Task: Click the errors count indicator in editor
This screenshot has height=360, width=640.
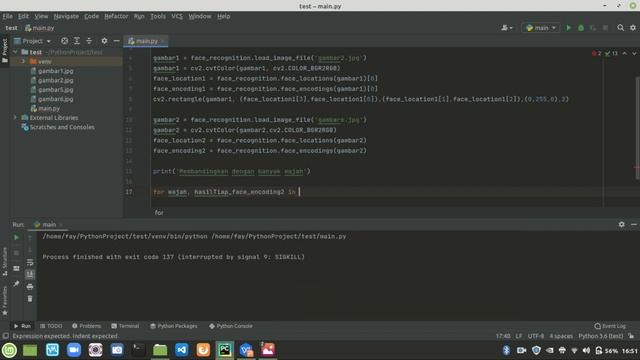Action: coord(596,53)
